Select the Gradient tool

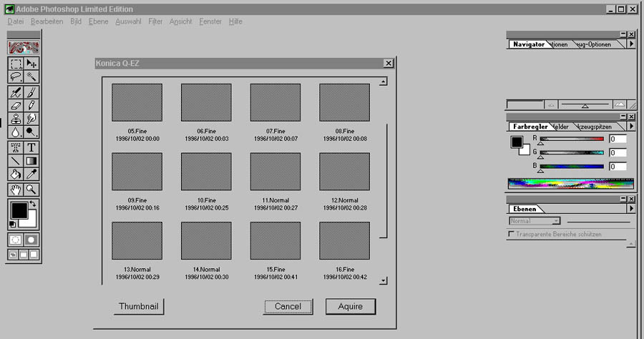[x=31, y=161]
